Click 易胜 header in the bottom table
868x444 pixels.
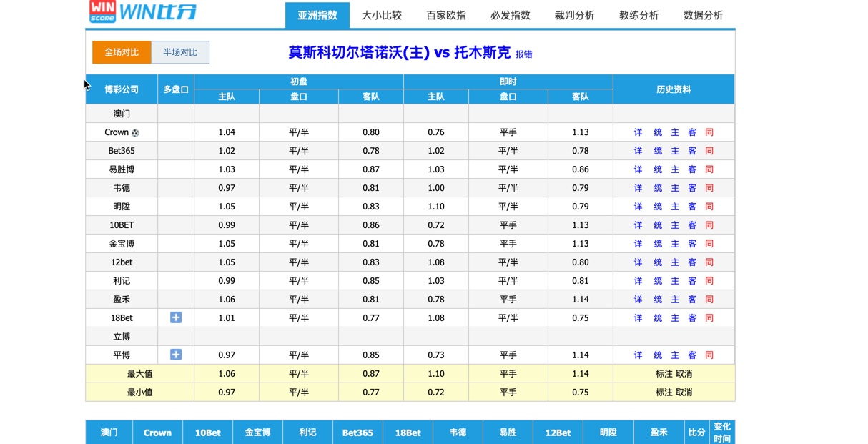508,433
